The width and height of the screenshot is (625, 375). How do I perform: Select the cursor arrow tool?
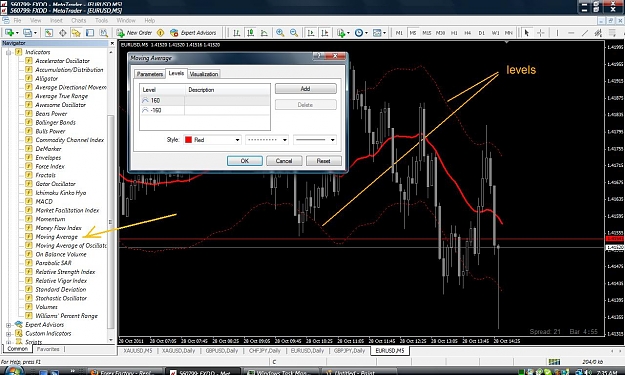click(x=527, y=33)
